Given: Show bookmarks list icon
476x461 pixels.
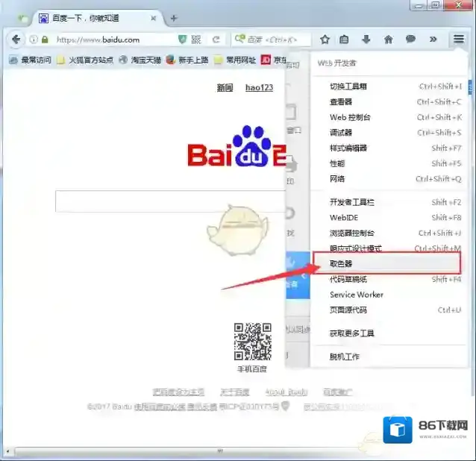Looking at the screenshot, I should (344, 39).
